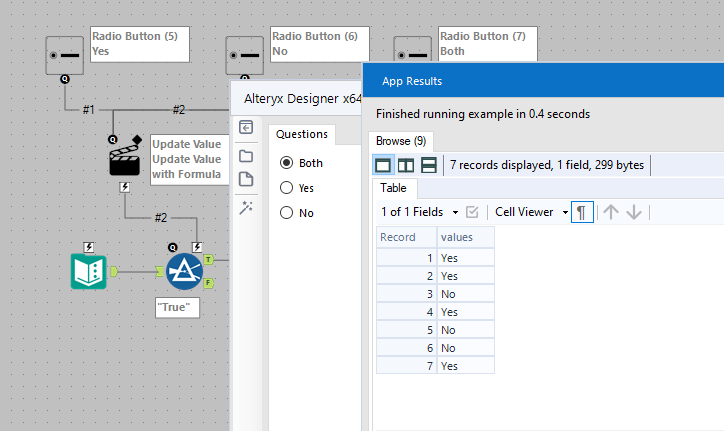This screenshot has height=431, width=724.
Task: Click the document icon in app sidebar
Action: point(246,179)
